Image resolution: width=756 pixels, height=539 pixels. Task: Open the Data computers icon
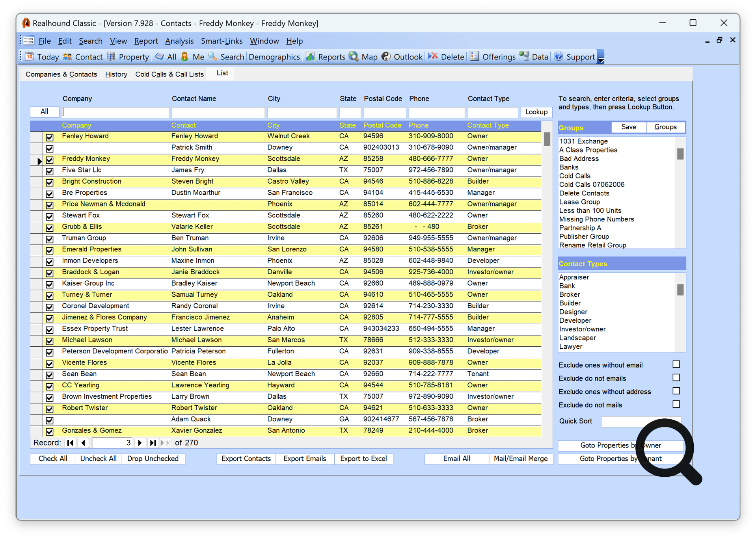(x=524, y=57)
